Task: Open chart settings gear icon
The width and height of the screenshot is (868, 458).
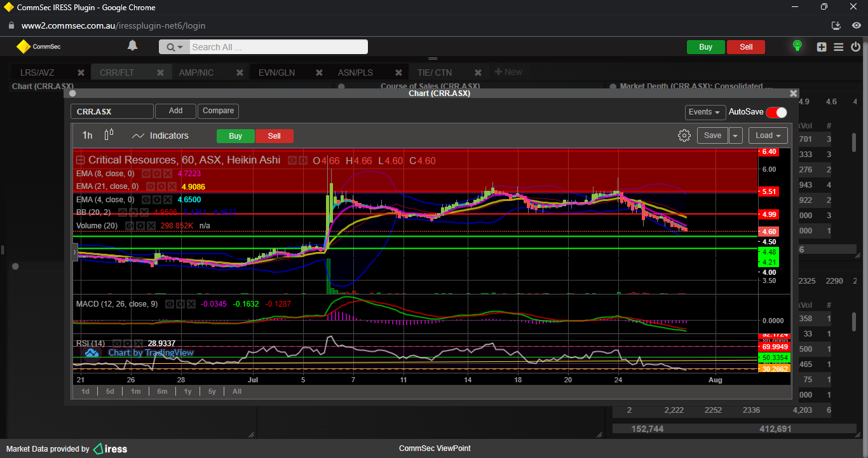Action: point(684,135)
